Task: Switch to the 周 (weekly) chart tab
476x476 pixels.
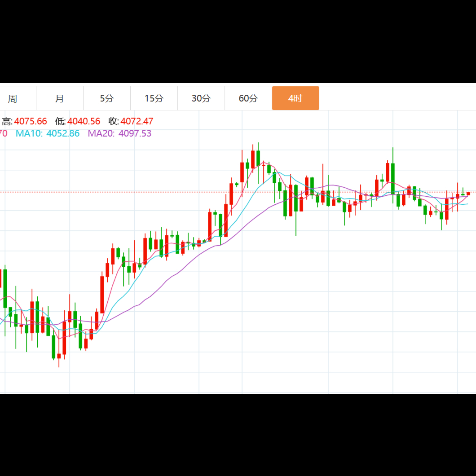Action: [13, 98]
